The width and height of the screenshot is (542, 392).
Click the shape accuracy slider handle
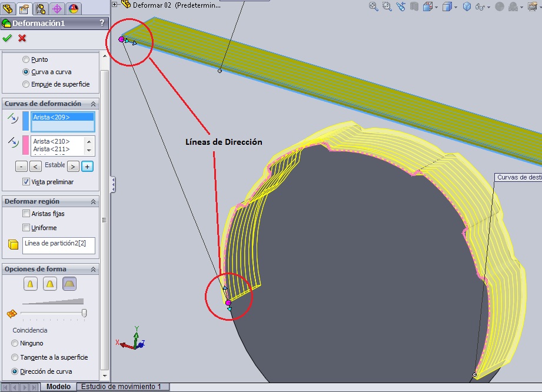coord(84,313)
